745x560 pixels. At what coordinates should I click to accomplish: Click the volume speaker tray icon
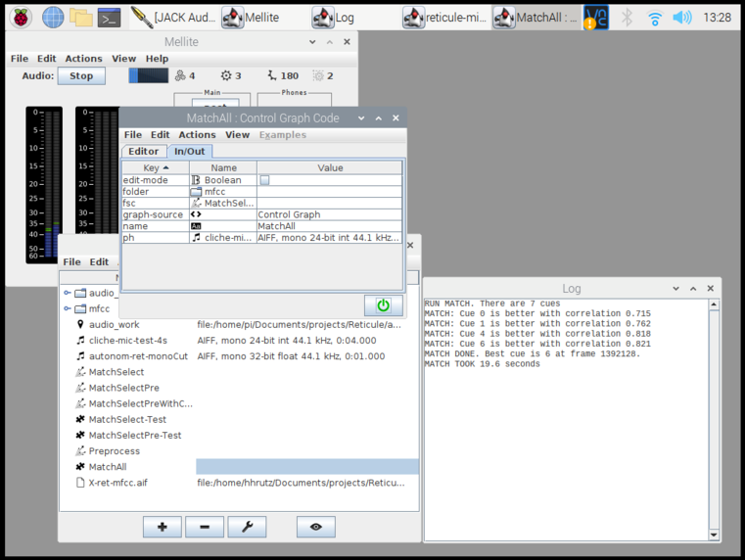tap(682, 18)
